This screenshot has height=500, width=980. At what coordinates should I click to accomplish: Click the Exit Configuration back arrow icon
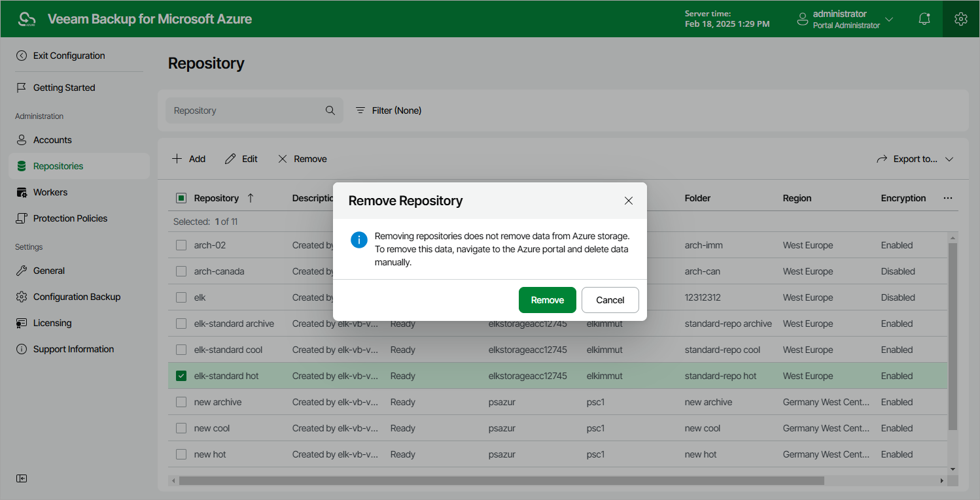22,56
